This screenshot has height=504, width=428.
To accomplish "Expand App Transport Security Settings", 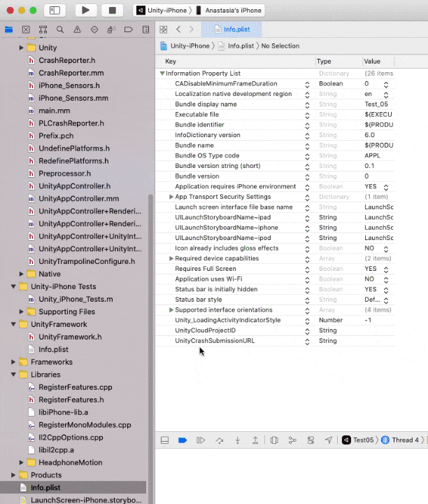I will point(171,197).
